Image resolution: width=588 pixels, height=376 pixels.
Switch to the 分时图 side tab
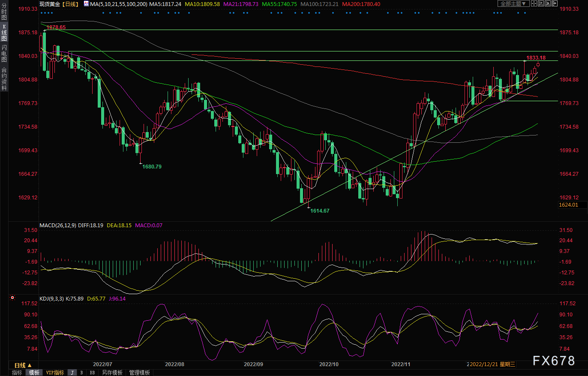4,12
